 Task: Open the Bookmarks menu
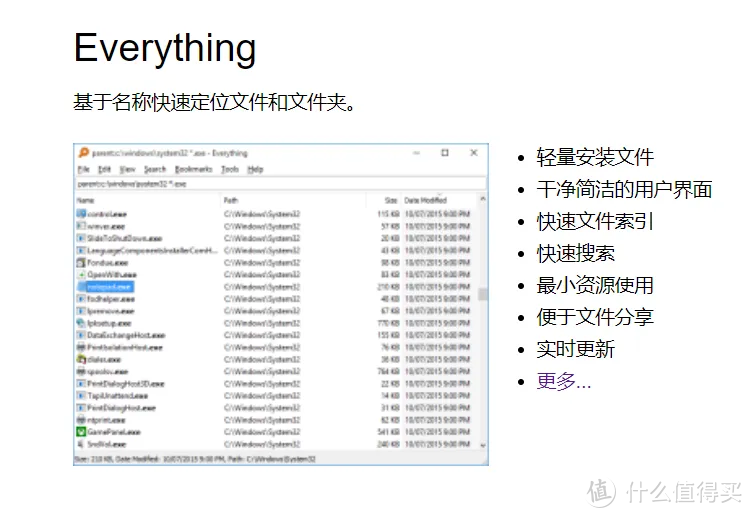(x=194, y=169)
